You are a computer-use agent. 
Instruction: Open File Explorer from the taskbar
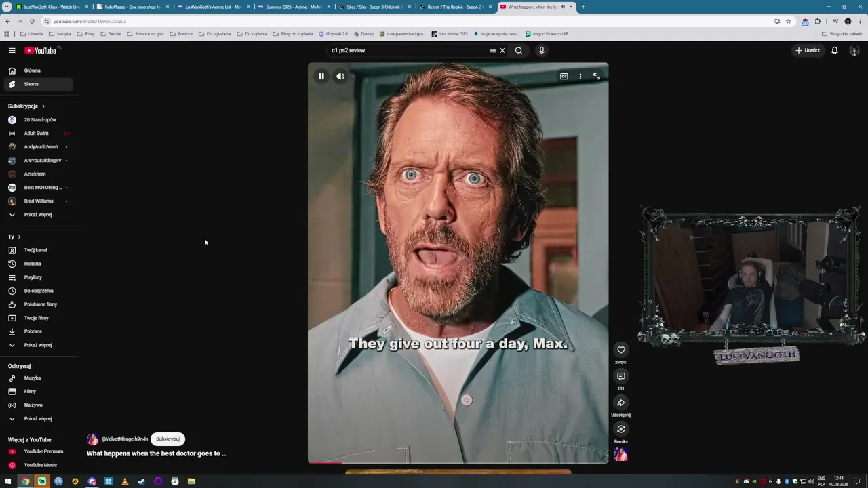(191, 481)
